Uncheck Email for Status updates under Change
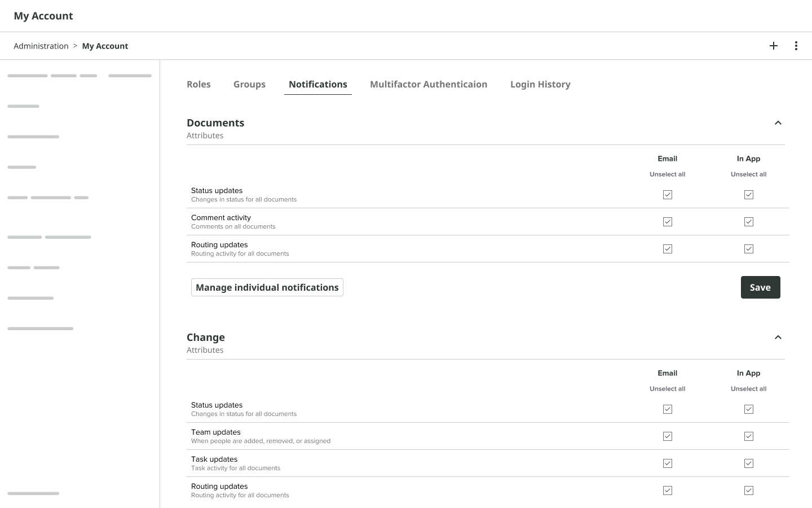 click(x=668, y=409)
